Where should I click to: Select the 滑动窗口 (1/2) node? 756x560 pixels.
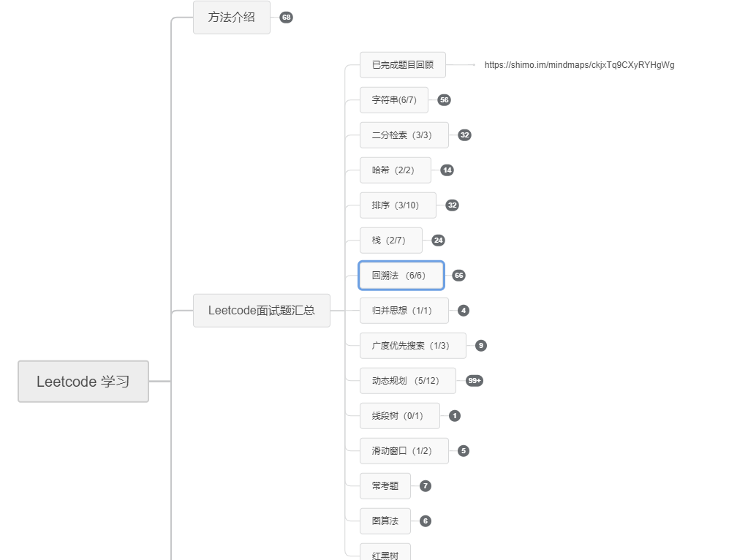coord(404,451)
